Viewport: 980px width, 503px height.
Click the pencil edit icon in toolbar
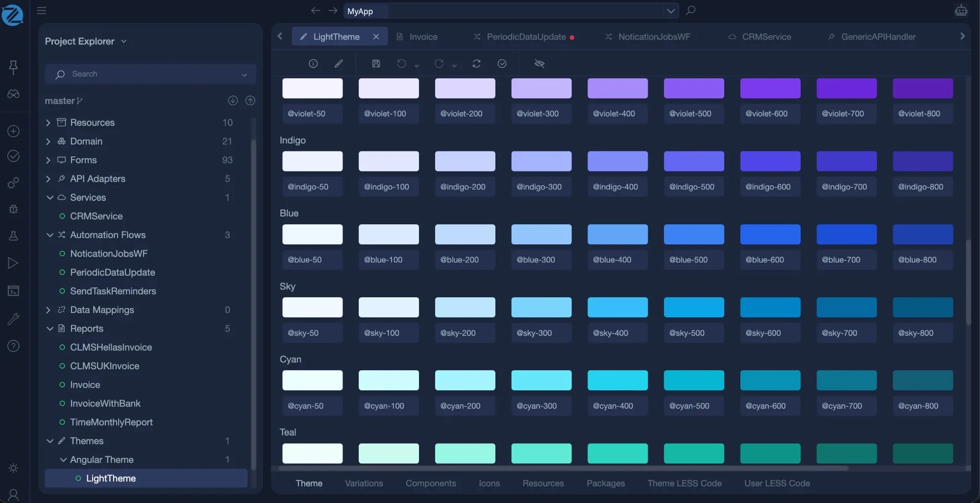[x=339, y=64]
